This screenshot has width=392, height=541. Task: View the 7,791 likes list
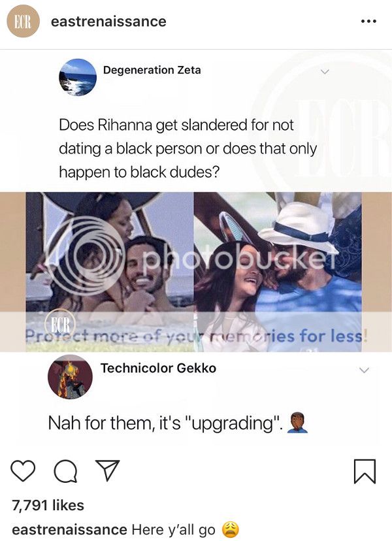pyautogui.click(x=48, y=506)
